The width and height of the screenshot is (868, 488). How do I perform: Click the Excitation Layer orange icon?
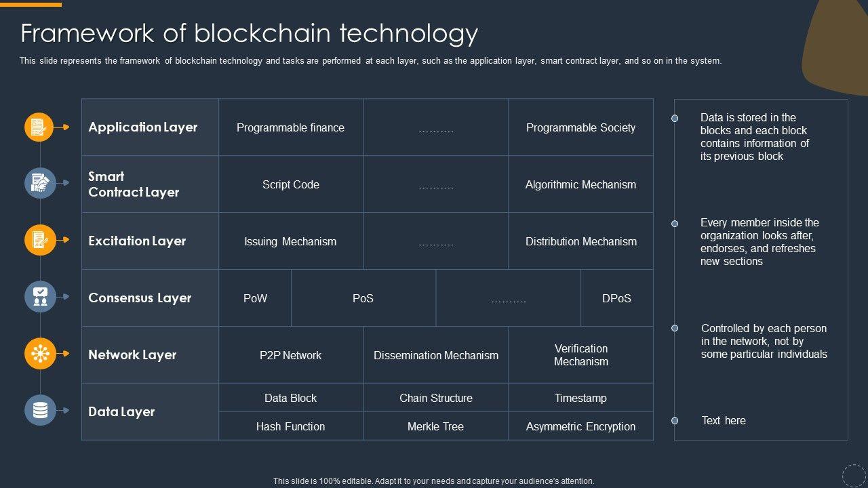[x=39, y=240]
